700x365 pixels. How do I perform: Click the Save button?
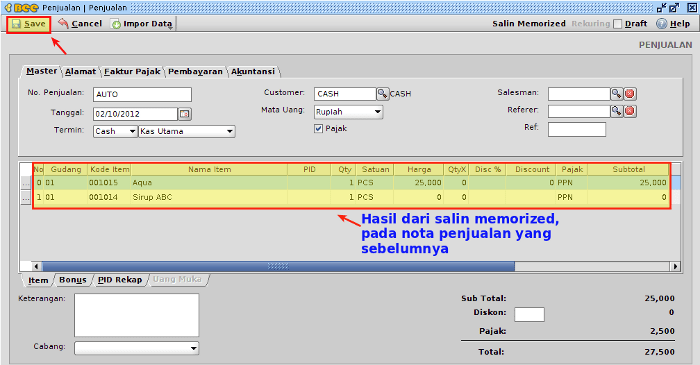[29, 24]
